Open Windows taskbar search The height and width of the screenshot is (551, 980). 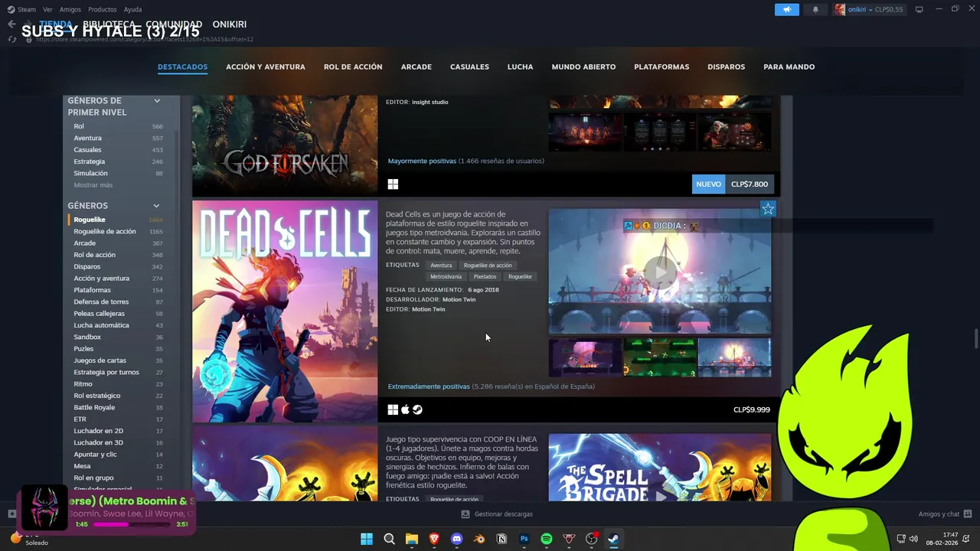tap(389, 539)
